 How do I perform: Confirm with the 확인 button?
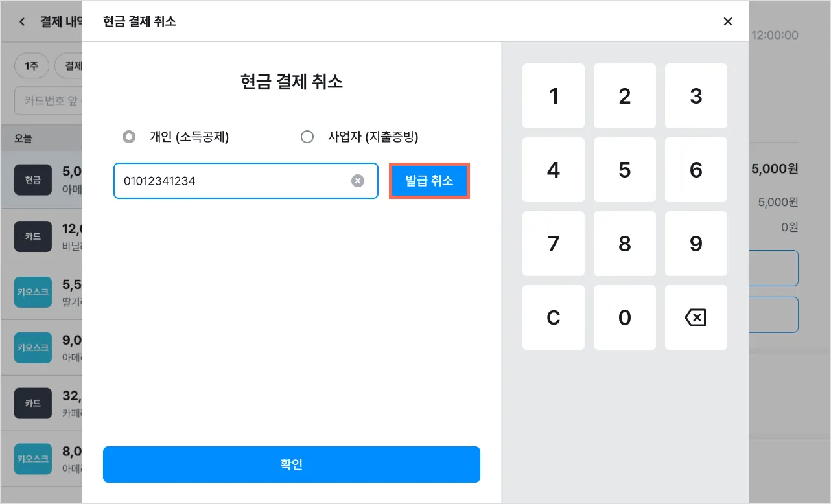click(x=292, y=464)
